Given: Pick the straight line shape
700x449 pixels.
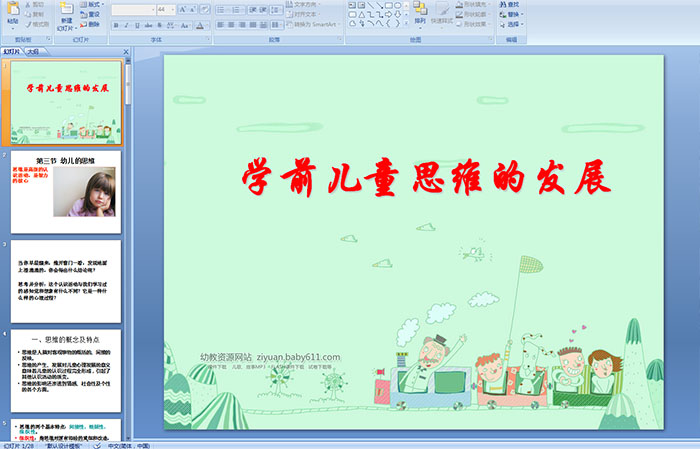Looking at the screenshot, I should [370, 5].
